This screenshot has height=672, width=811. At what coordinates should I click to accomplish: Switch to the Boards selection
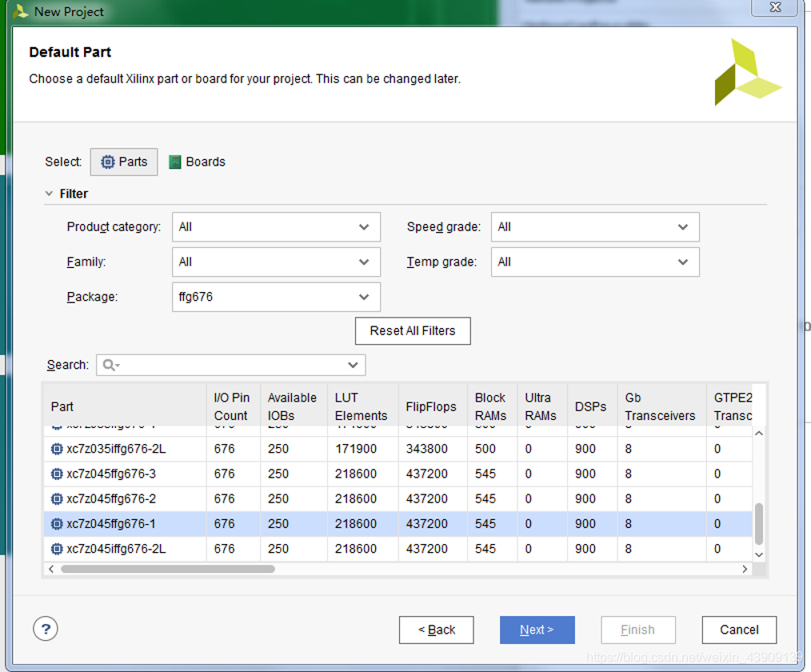click(x=197, y=162)
